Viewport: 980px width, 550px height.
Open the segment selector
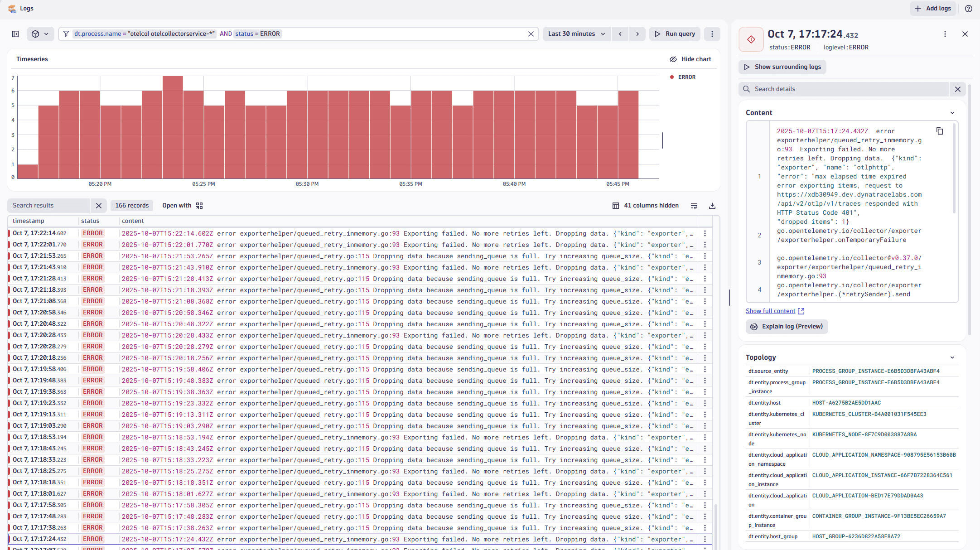click(x=40, y=34)
